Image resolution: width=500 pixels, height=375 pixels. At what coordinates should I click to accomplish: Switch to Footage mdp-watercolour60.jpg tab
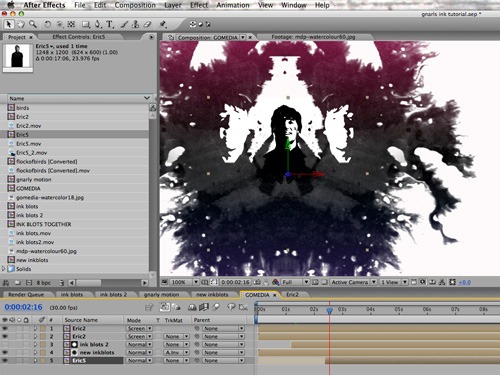click(x=313, y=37)
